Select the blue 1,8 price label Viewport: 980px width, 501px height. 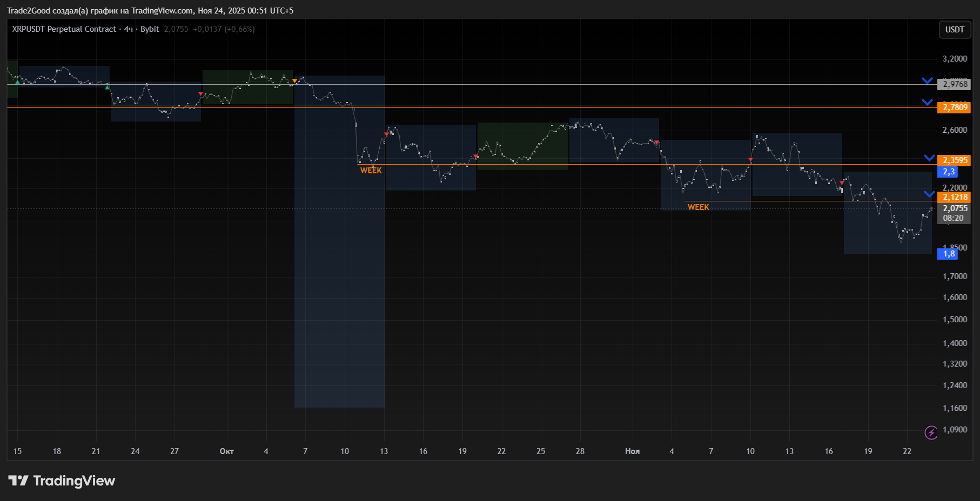coord(949,254)
